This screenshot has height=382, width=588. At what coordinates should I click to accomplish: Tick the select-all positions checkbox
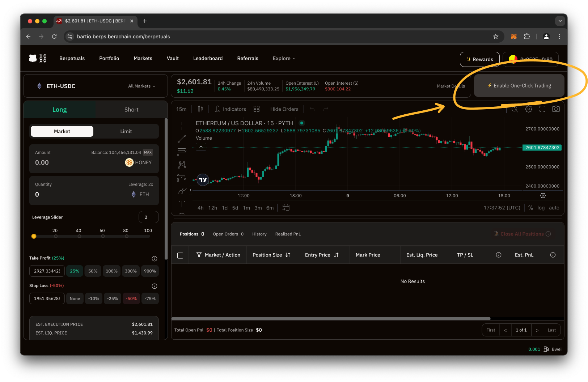(x=180, y=255)
